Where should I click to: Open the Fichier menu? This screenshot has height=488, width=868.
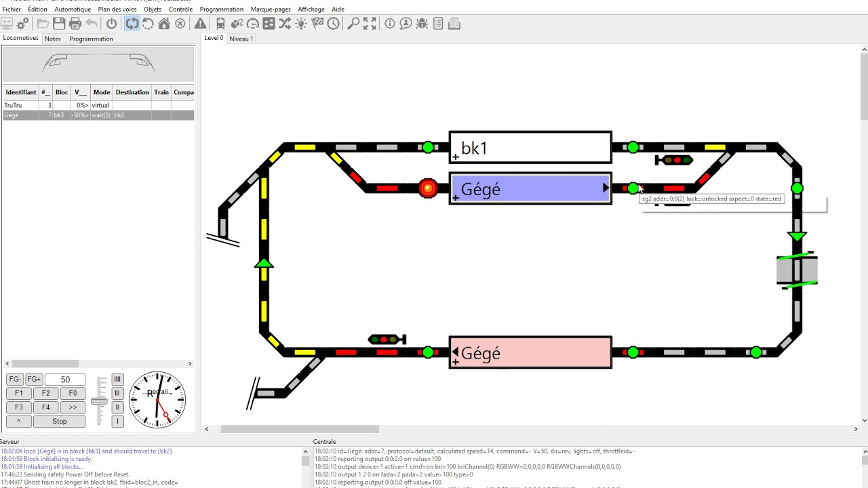click(12, 9)
